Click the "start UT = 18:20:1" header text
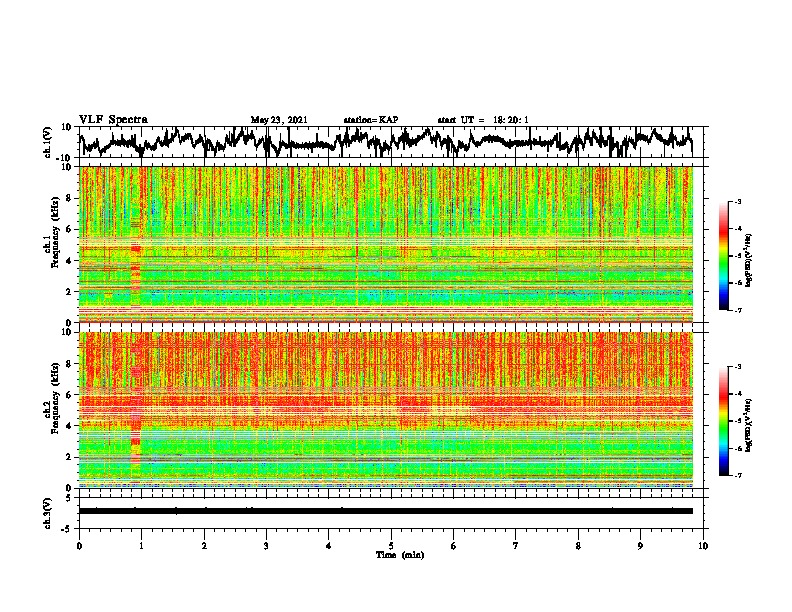 [483, 120]
